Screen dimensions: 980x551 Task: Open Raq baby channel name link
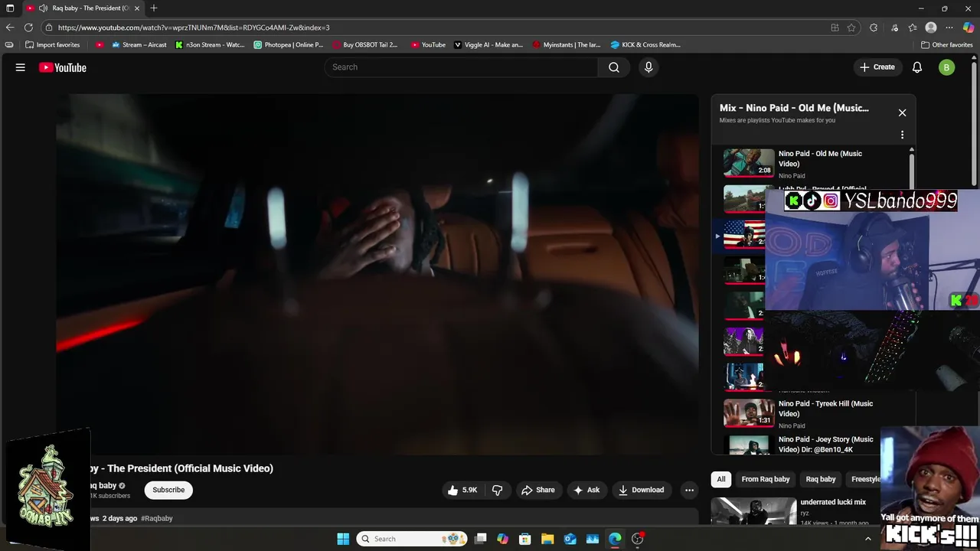pos(103,485)
